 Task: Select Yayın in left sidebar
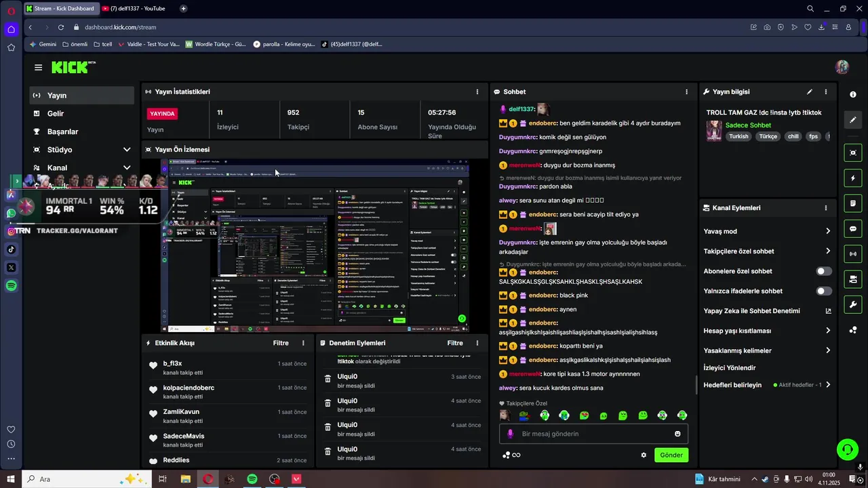point(81,96)
